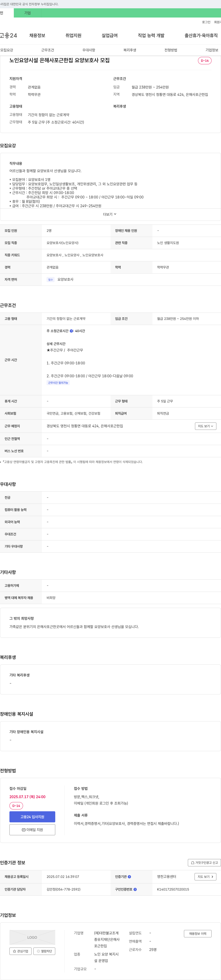Switch to the 기업 tab
The height and width of the screenshot is (980, 221).
click(27, 13)
